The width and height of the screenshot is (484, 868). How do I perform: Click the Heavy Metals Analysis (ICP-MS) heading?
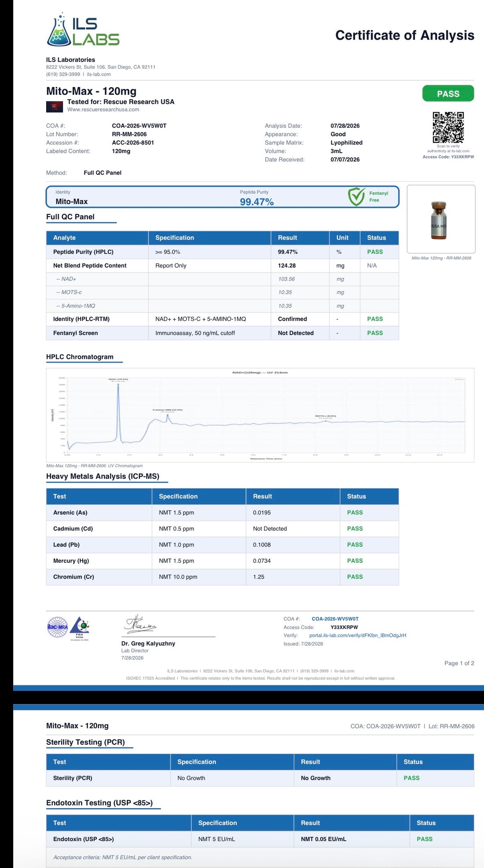point(103,476)
